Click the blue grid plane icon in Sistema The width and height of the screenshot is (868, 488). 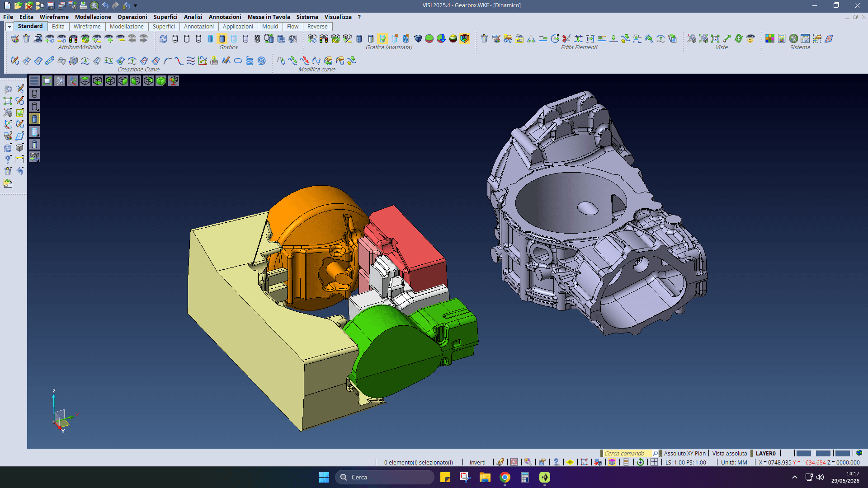829,38
